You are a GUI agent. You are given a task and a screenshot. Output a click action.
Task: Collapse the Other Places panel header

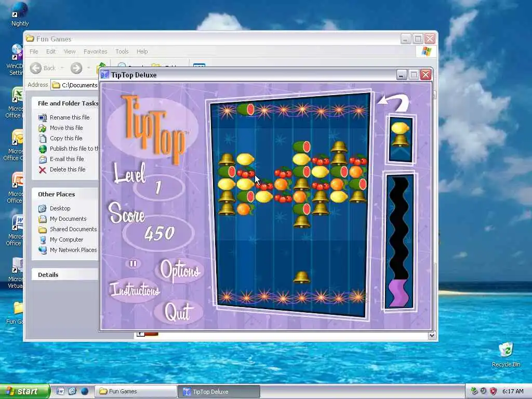coord(65,194)
